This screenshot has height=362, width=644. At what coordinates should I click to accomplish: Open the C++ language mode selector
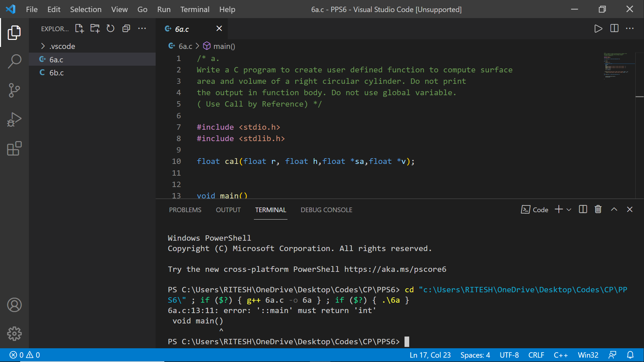pos(560,355)
